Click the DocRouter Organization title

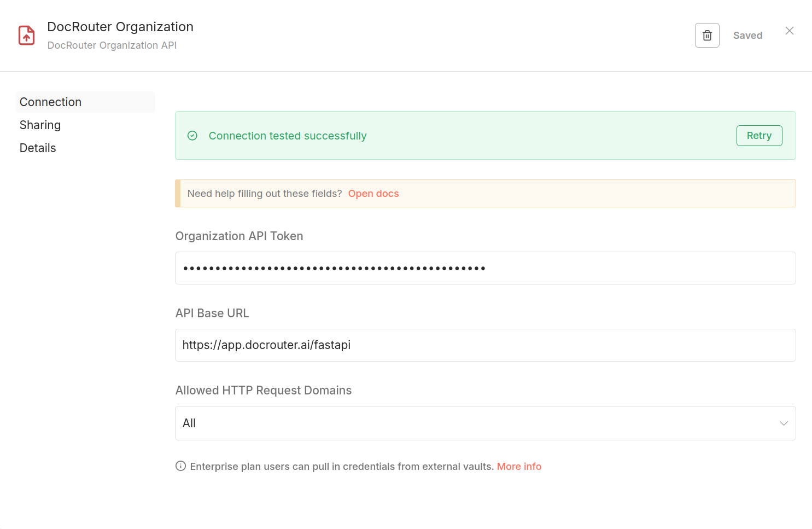[x=120, y=26]
